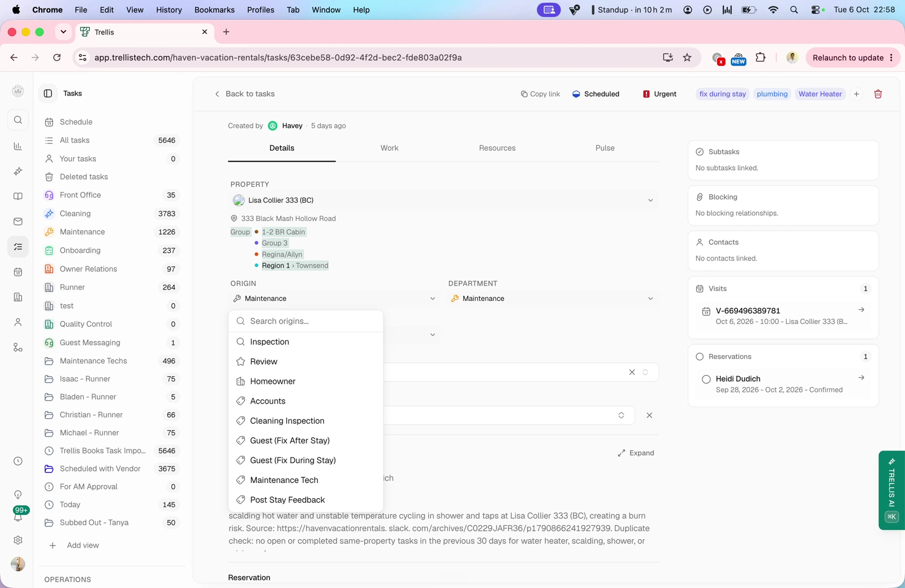Focus the Search origins field
This screenshot has height=588, width=905.
point(306,321)
